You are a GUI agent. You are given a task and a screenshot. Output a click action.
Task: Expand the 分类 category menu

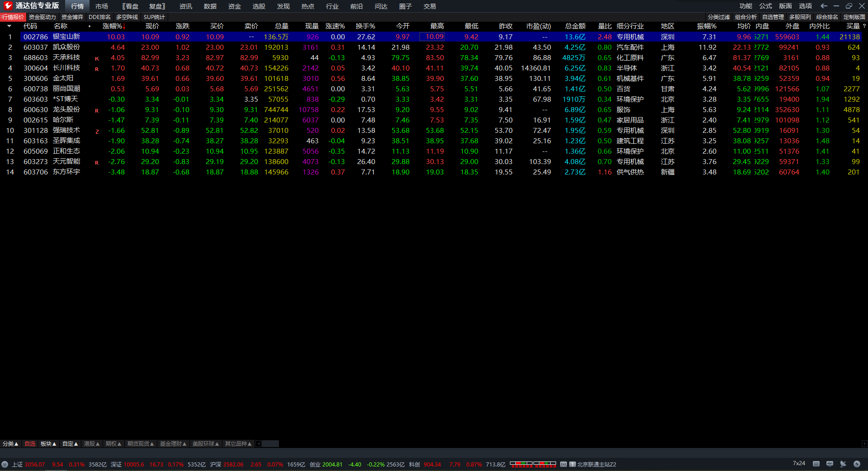tap(10, 444)
